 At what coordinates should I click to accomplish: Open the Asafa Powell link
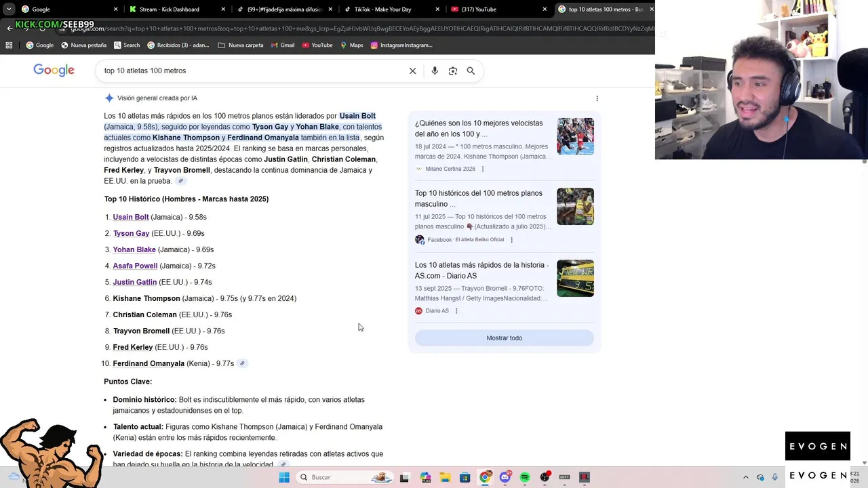(135, 266)
